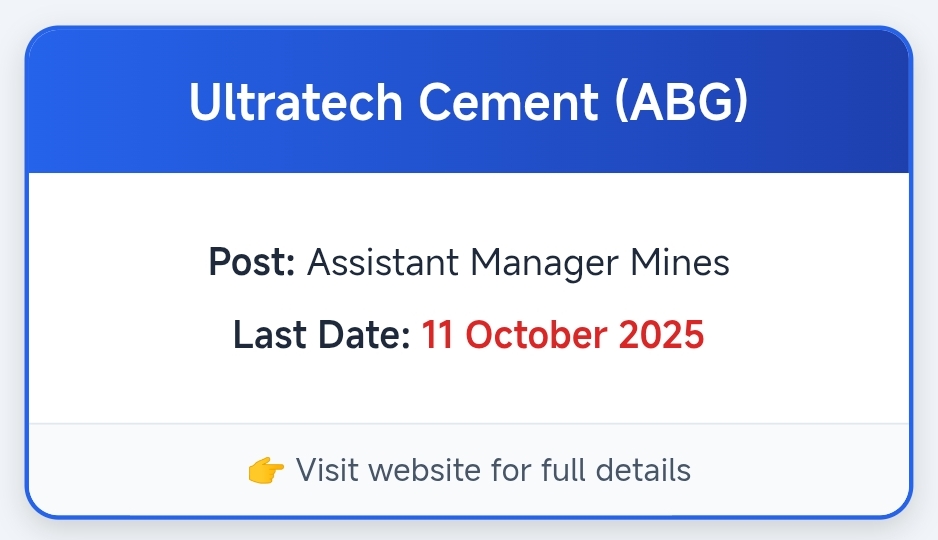
Task: Click the red '11' day number
Action: tap(438, 335)
